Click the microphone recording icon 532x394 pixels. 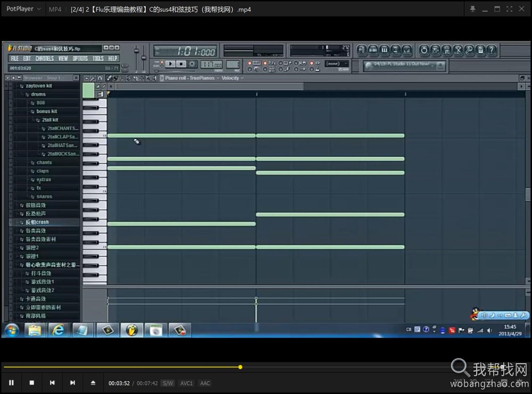pos(469,51)
